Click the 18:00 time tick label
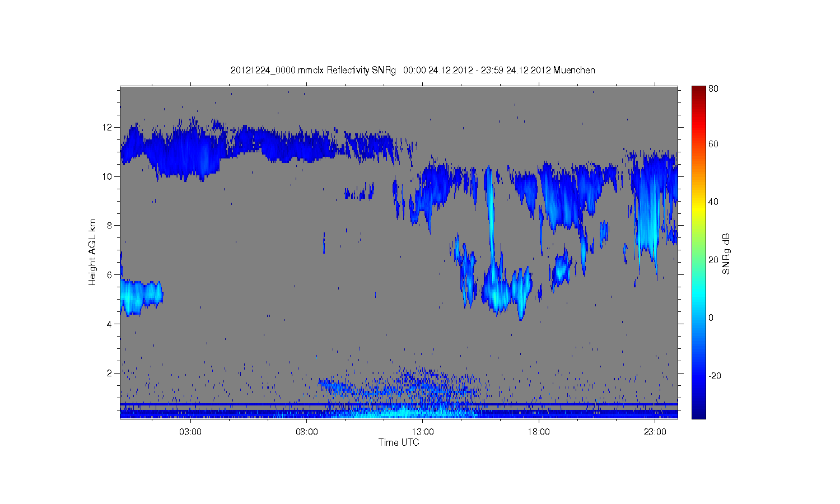The image size is (840, 504). coord(539,432)
